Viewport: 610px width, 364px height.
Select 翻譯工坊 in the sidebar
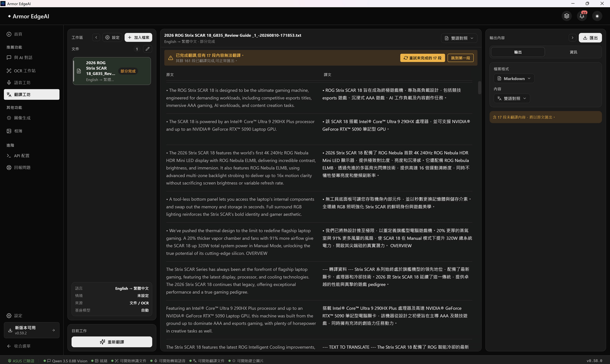coord(31,94)
